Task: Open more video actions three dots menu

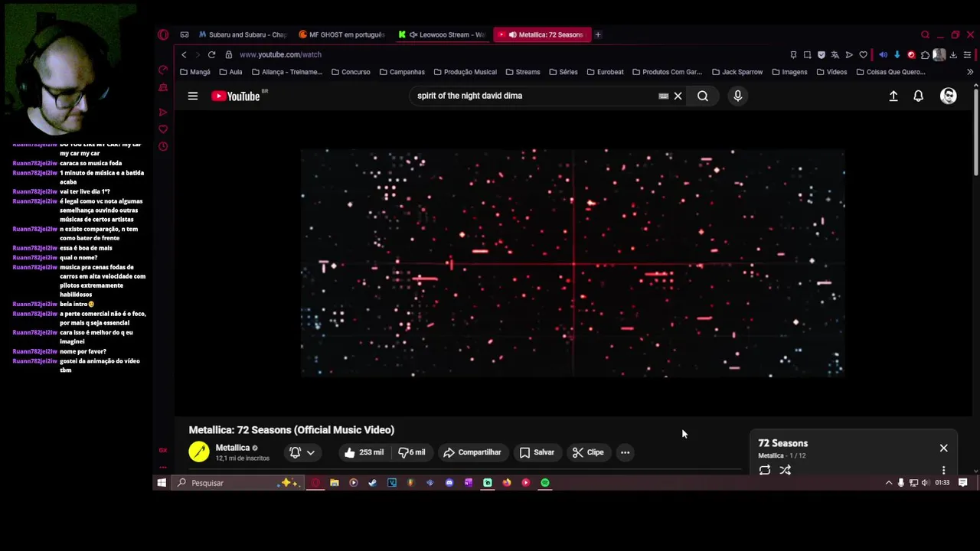Action: pyautogui.click(x=625, y=452)
